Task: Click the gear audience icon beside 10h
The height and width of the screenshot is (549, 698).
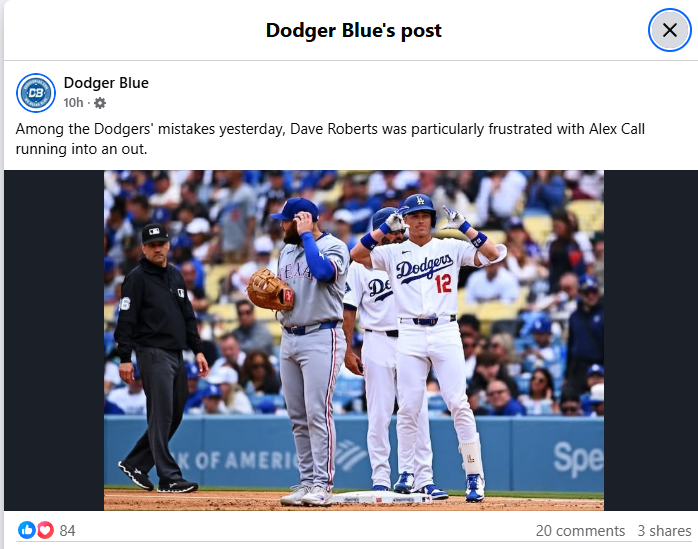Action: click(100, 103)
